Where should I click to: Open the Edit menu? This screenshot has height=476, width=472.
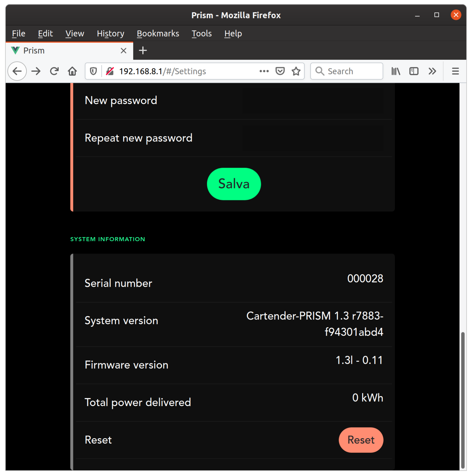click(45, 33)
